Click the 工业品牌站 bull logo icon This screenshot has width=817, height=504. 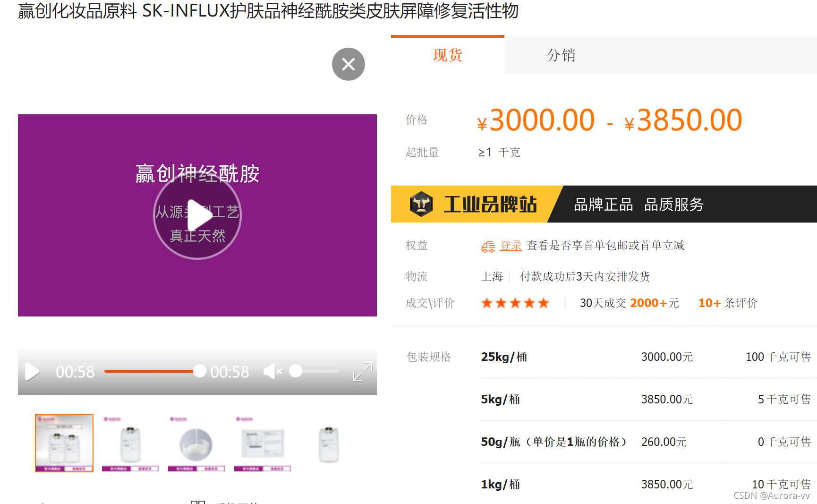(421, 204)
